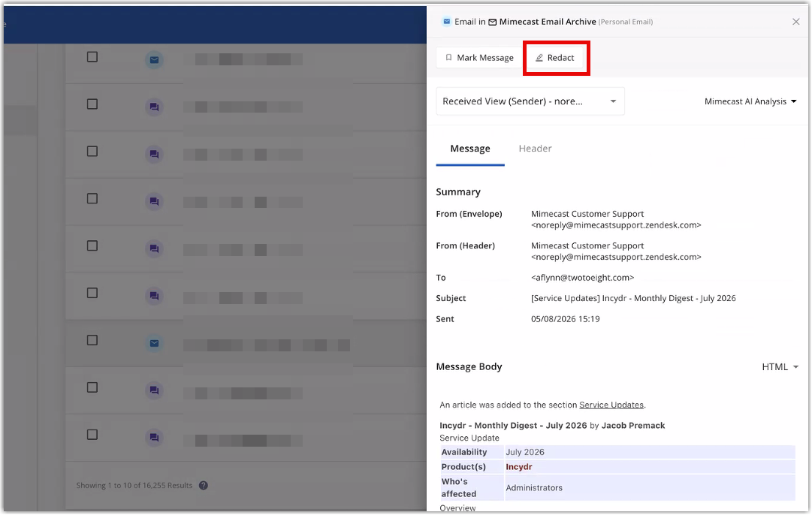Click the subject line '[Service Updates] Incydr - Monthly Digest'
This screenshot has height=515, width=812.
632,299
